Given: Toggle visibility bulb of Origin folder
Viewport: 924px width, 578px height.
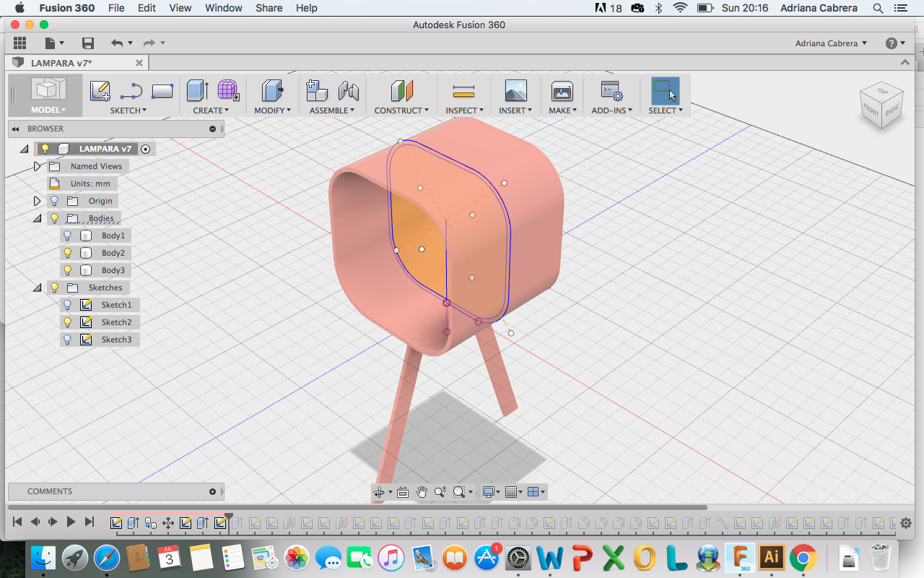Looking at the screenshot, I should click(x=54, y=201).
